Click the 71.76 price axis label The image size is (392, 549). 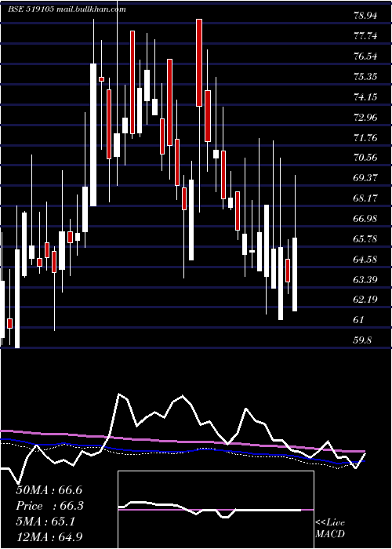[x=365, y=137]
